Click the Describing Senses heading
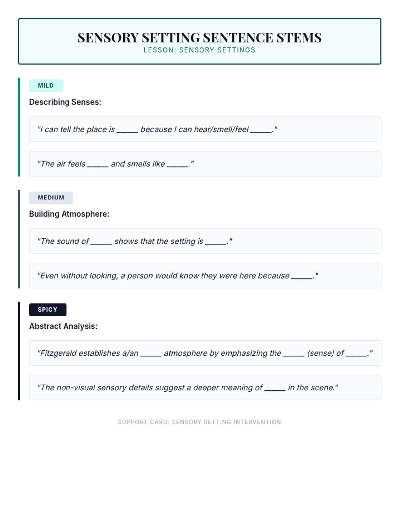 [x=65, y=102]
